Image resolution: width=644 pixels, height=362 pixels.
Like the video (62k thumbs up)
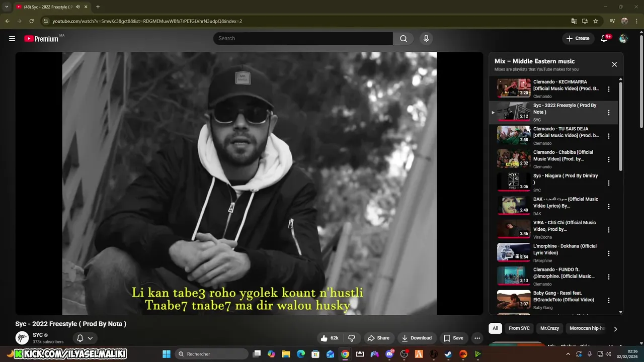pyautogui.click(x=330, y=338)
